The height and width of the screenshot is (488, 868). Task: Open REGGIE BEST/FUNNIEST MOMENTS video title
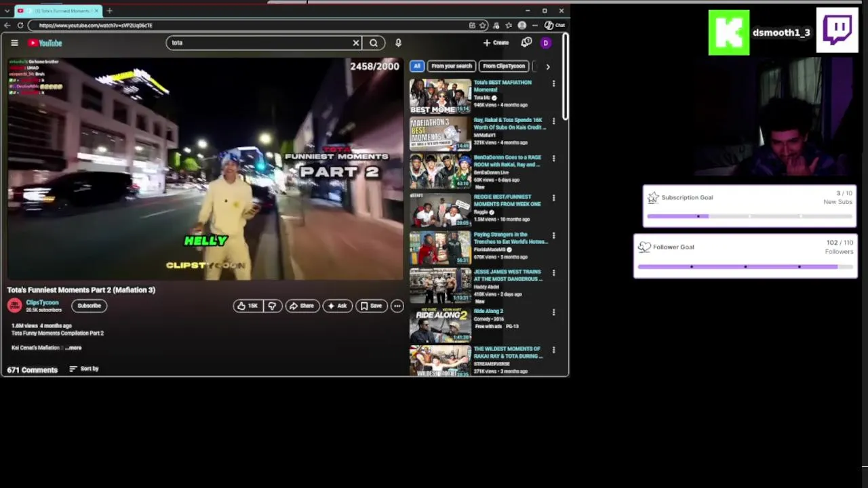coord(507,200)
